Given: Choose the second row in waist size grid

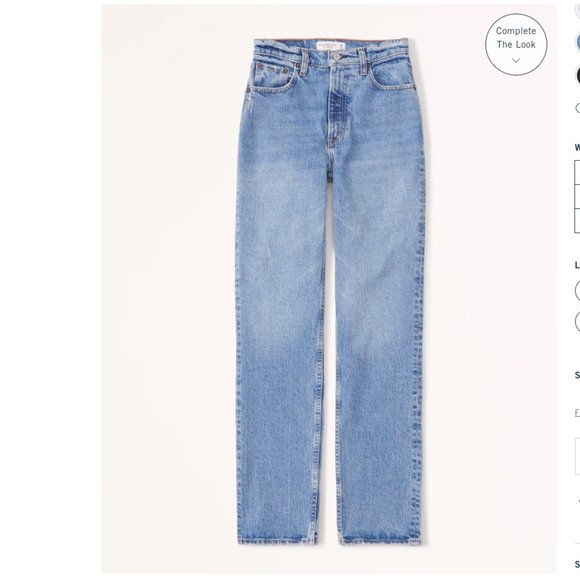Looking at the screenshot, I should [x=577, y=196].
